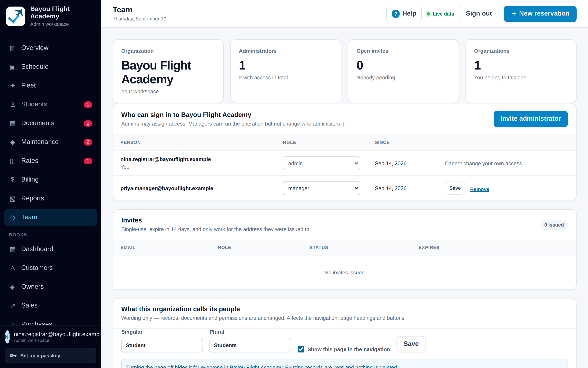The height and width of the screenshot is (368, 588).
Task: Click the Customers person icon
Action: pyautogui.click(x=13, y=268)
